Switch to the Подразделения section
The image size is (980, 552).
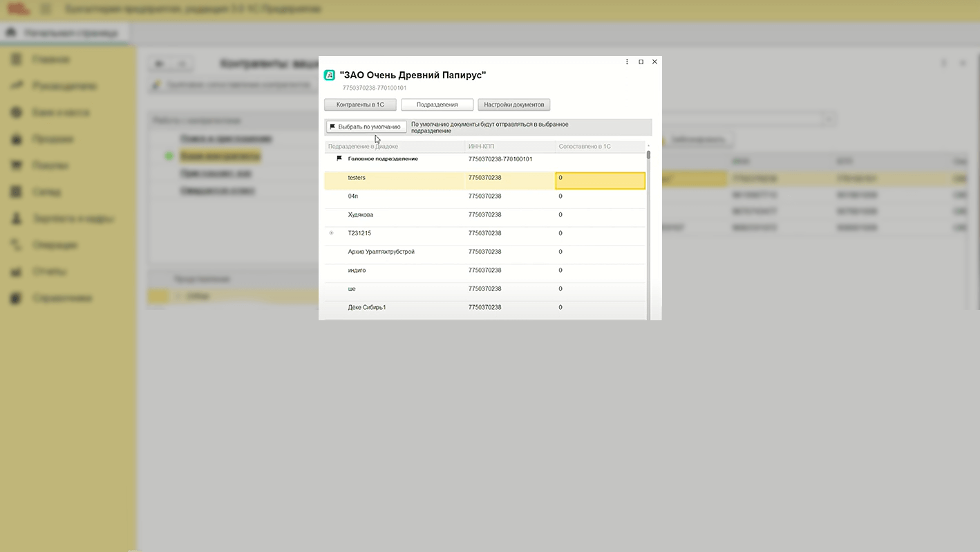(x=437, y=104)
